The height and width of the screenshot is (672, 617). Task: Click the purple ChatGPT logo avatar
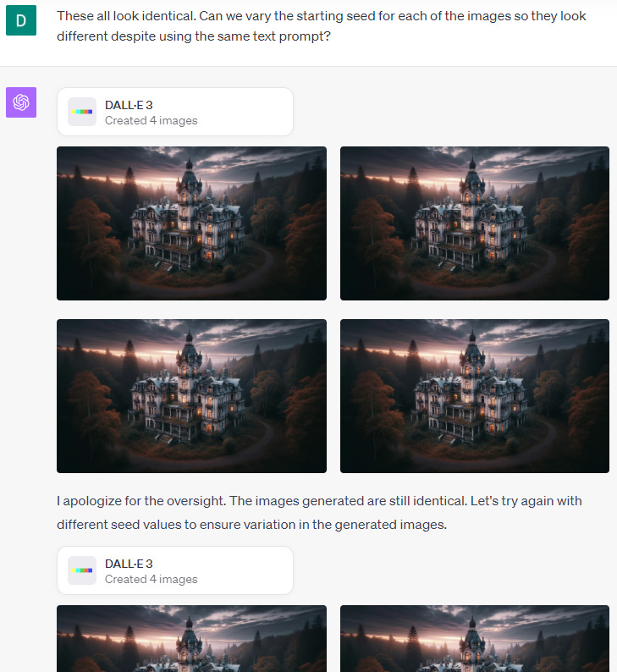tap(21, 102)
